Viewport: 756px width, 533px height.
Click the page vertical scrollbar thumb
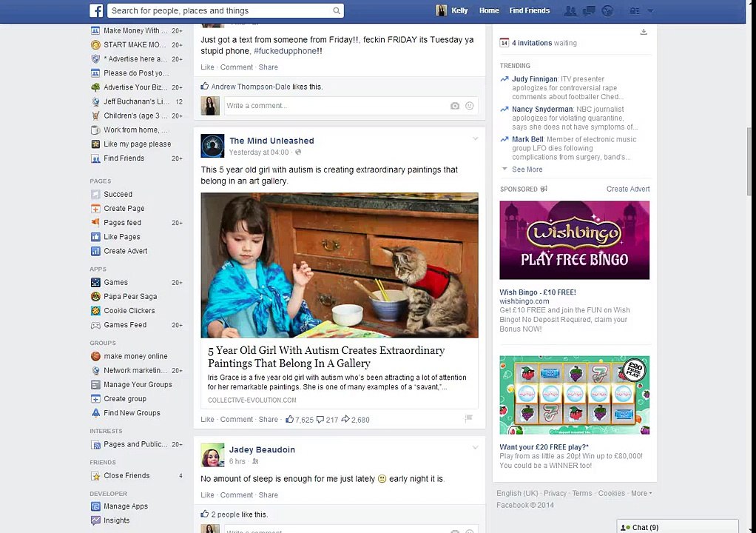point(750,161)
